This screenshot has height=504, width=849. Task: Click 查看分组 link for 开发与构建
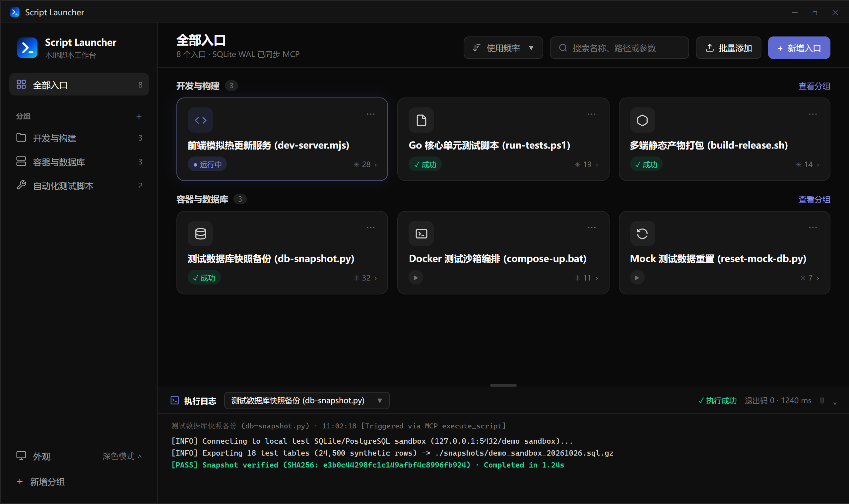click(x=814, y=86)
